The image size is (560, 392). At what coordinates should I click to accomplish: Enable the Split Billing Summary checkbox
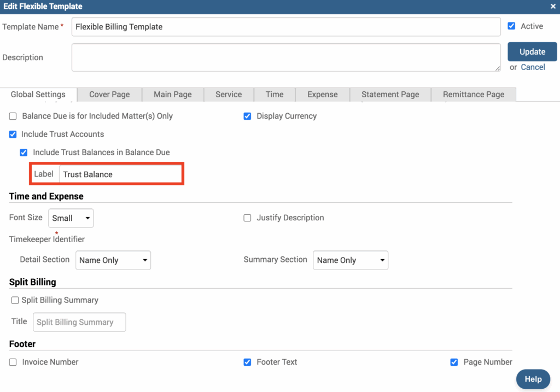[x=15, y=300]
